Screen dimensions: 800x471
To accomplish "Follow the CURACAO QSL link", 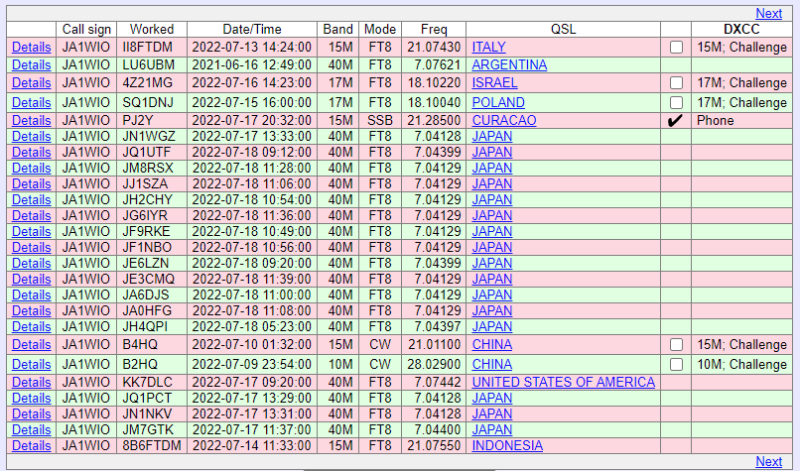I will [504, 120].
